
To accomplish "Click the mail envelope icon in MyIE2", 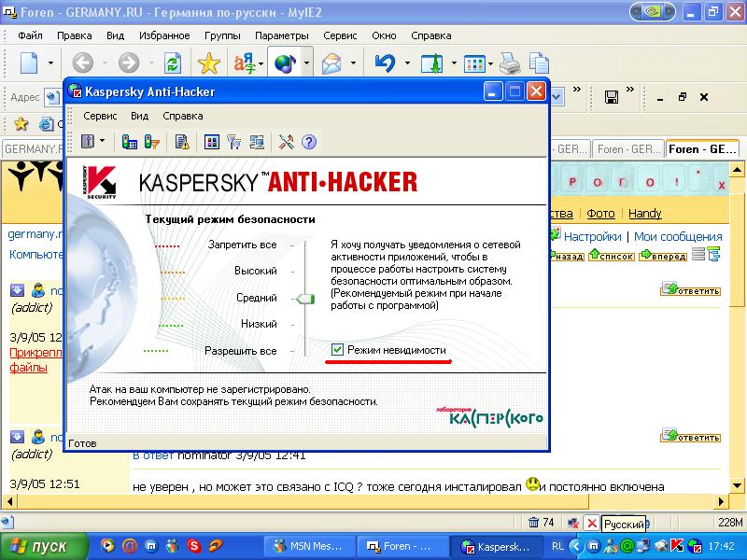I will coord(331,63).
